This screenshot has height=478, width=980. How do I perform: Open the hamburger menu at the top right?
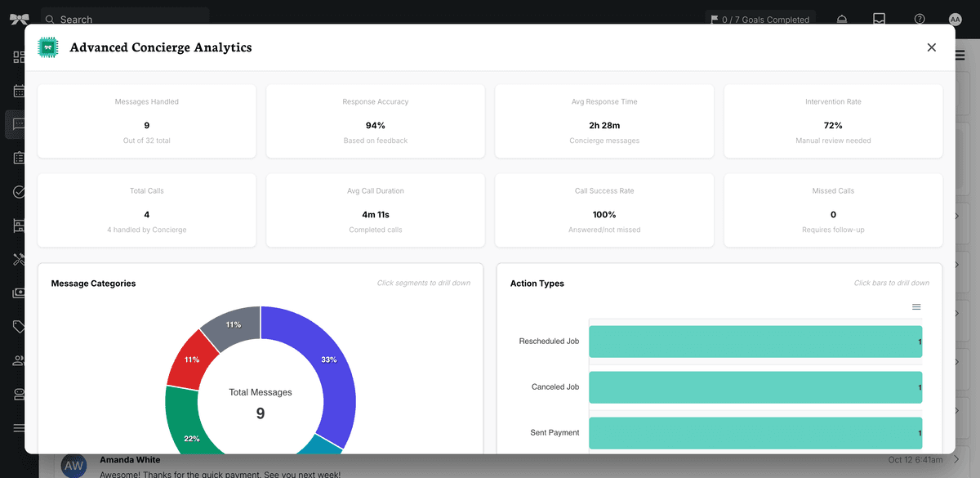(960, 55)
